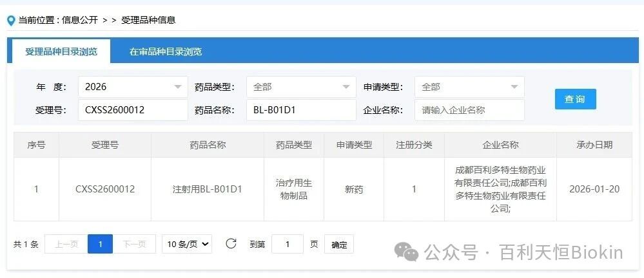Switch to 受理品种目录浏览 tab

coord(61,51)
